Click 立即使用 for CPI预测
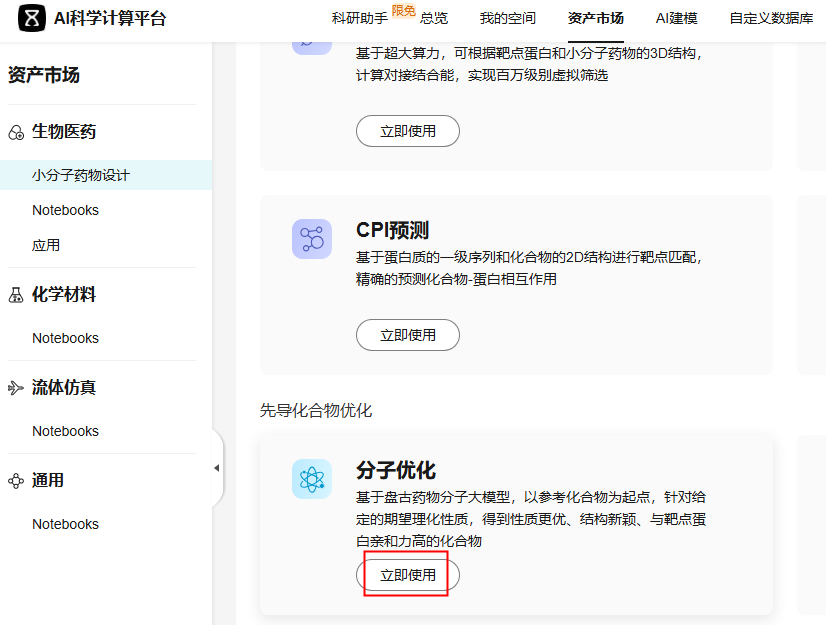 [408, 335]
